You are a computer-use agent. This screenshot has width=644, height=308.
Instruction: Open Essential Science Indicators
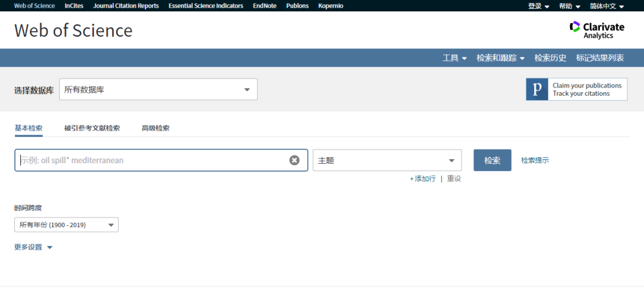pos(206,6)
